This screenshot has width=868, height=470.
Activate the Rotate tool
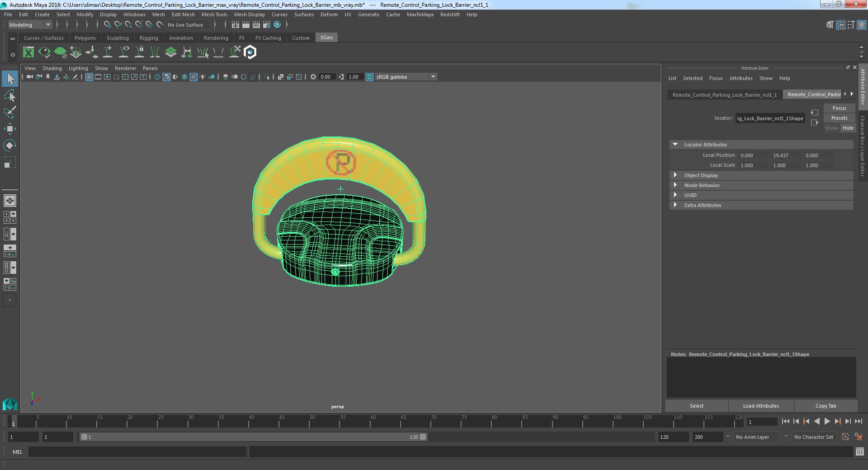pos(10,146)
